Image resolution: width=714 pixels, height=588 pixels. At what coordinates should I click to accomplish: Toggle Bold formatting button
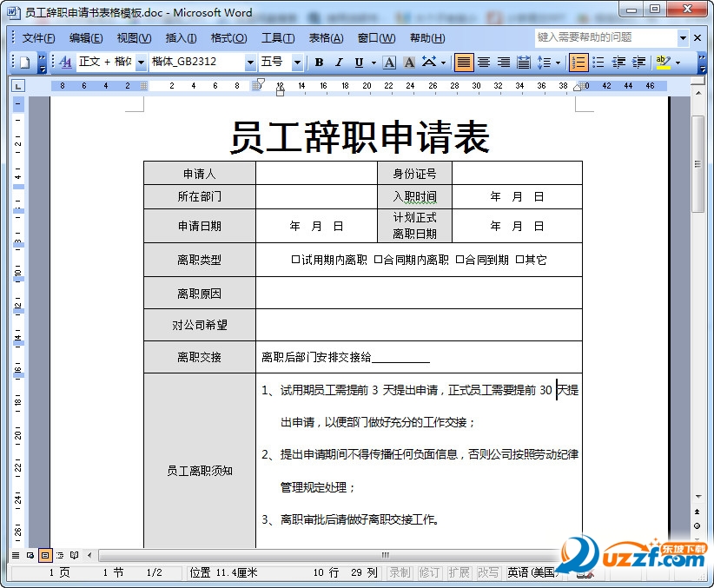click(319, 63)
